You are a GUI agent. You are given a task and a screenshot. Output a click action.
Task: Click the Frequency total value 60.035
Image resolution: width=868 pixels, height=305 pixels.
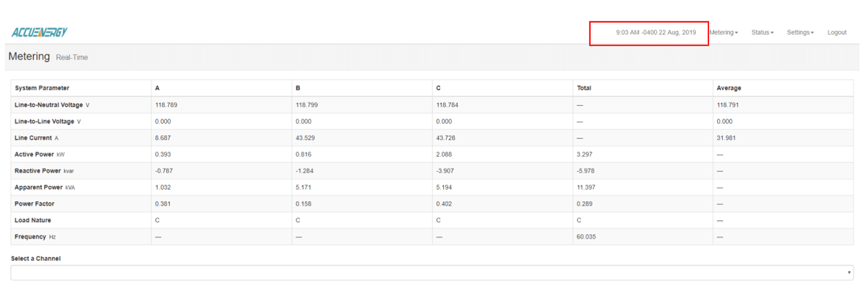586,237
